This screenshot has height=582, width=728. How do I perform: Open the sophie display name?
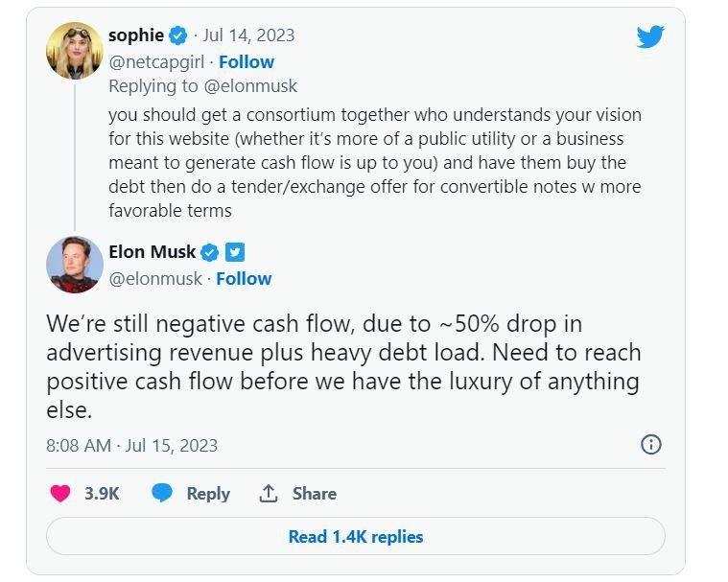[136, 35]
